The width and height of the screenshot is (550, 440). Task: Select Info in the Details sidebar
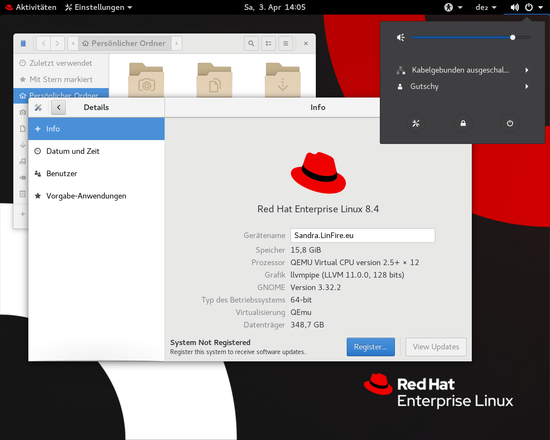[x=96, y=129]
